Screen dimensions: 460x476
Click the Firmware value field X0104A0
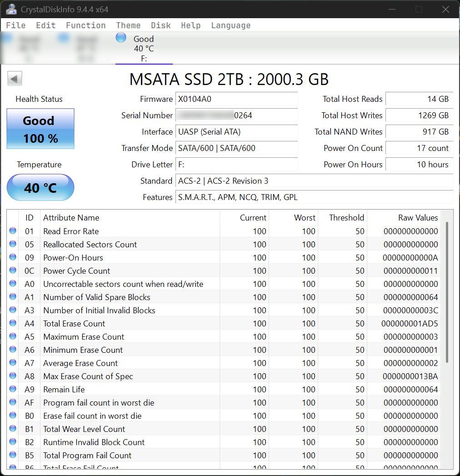pos(236,99)
